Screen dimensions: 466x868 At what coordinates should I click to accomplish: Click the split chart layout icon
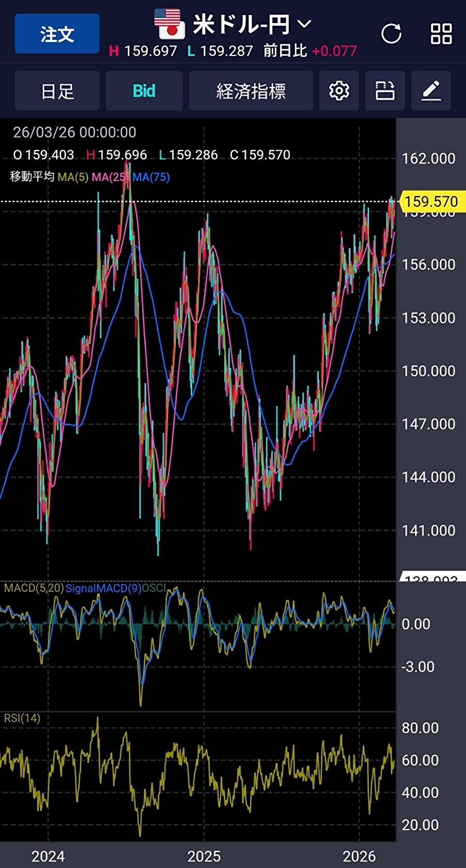[x=385, y=92]
